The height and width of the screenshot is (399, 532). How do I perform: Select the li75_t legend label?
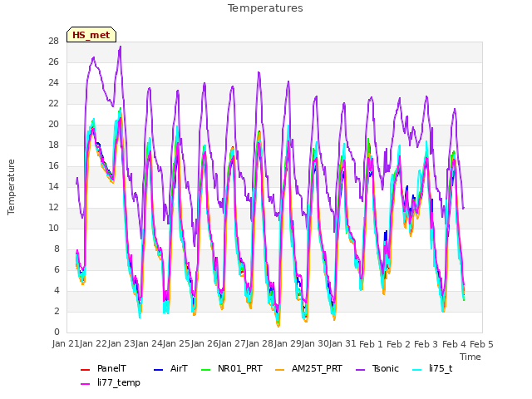(441, 369)
